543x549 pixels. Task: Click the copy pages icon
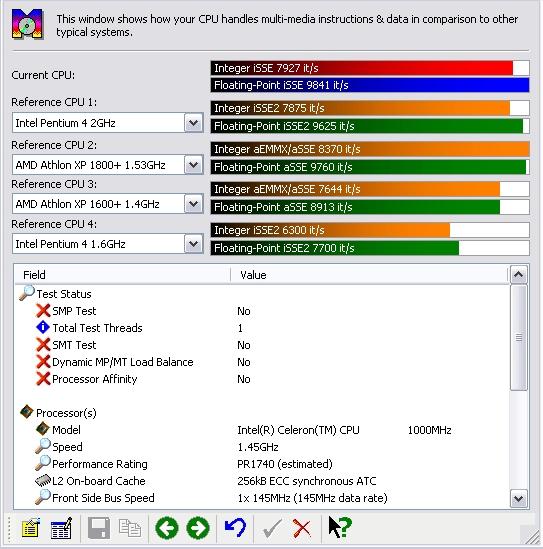pyautogui.click(x=130, y=528)
